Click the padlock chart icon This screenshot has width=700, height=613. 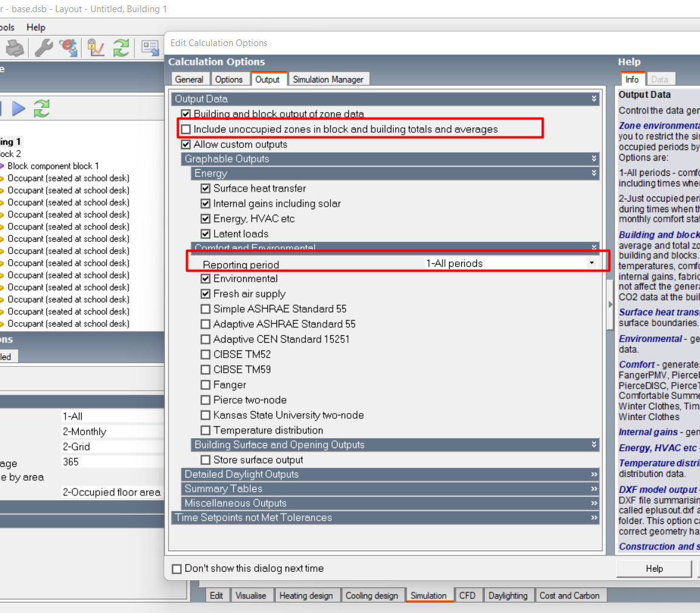tap(96, 48)
